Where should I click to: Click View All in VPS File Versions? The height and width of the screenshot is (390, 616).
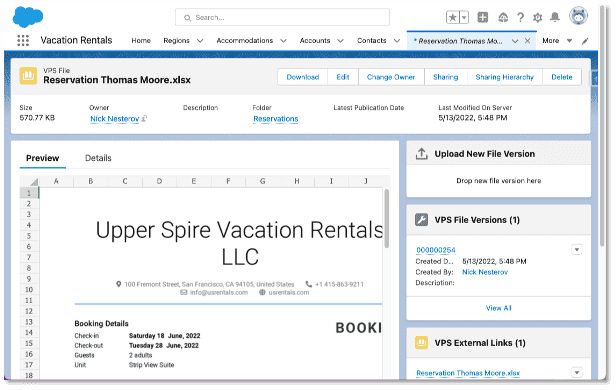coord(499,308)
